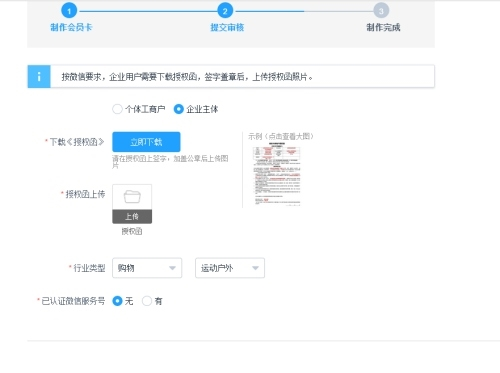Open the 购物 industry type dropdown
The height and width of the screenshot is (373, 500).
147,268
